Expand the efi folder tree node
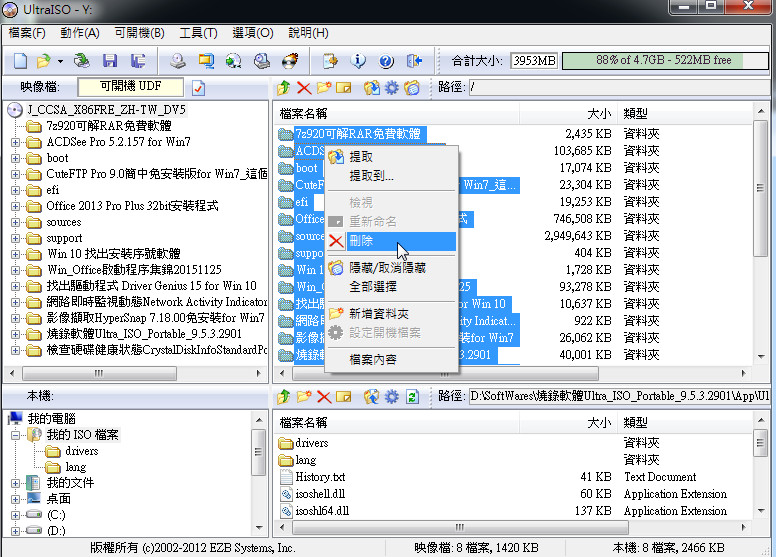Image resolution: width=776 pixels, height=557 pixels. click(x=15, y=191)
